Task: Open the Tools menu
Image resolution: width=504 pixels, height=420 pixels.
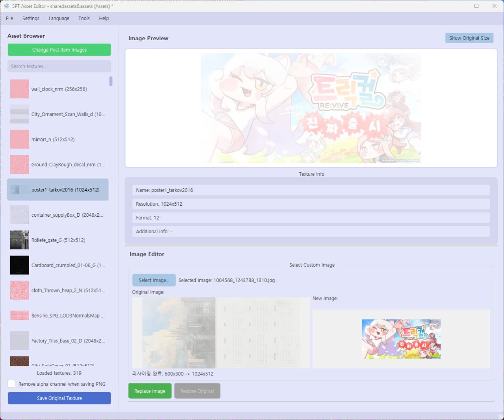Action: 84,19
